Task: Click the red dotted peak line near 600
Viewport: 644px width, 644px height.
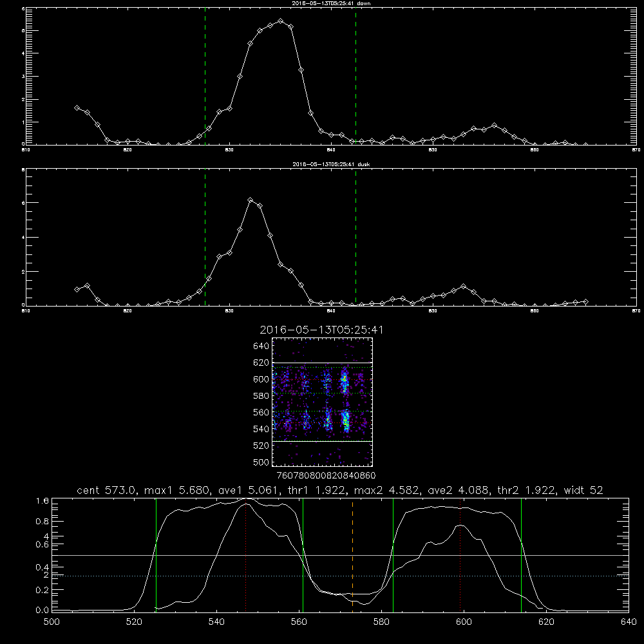Action: coord(460,554)
